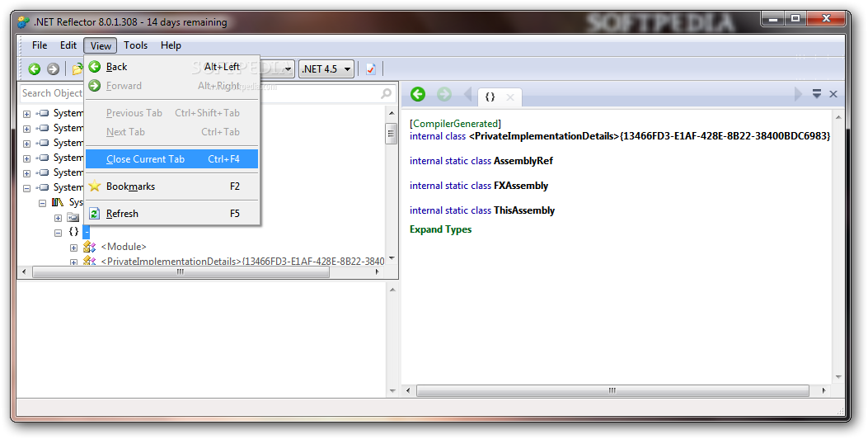Select the <PrivateImplementationDetails> tree row
The image size is (868, 439).
tap(242, 261)
